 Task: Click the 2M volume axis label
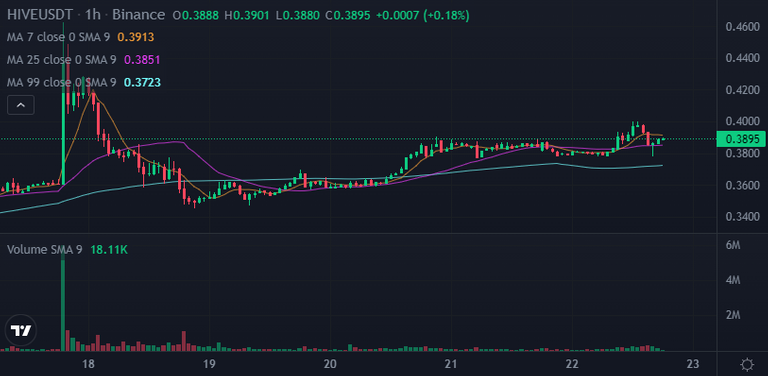(732, 315)
